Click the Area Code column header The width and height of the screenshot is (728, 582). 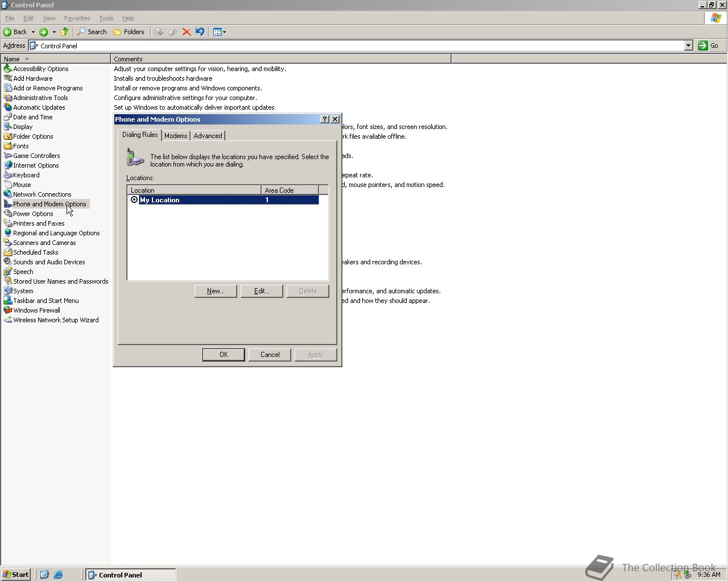(290, 190)
